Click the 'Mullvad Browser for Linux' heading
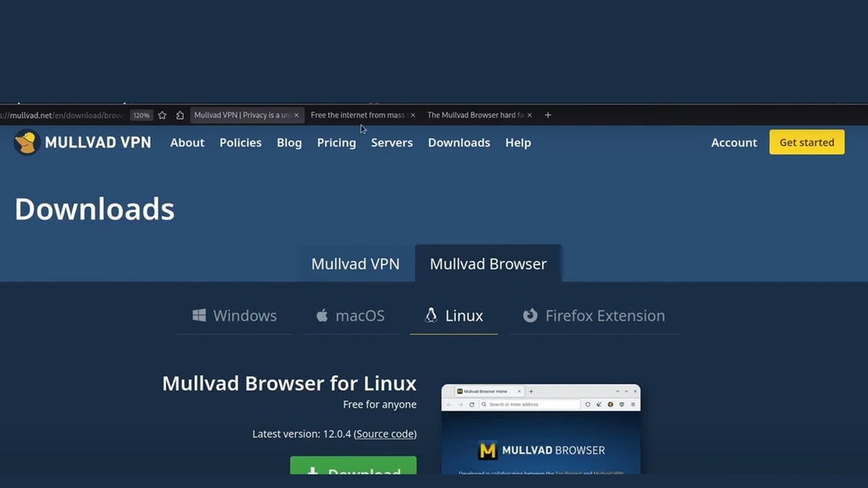868x488 pixels. coord(289,383)
